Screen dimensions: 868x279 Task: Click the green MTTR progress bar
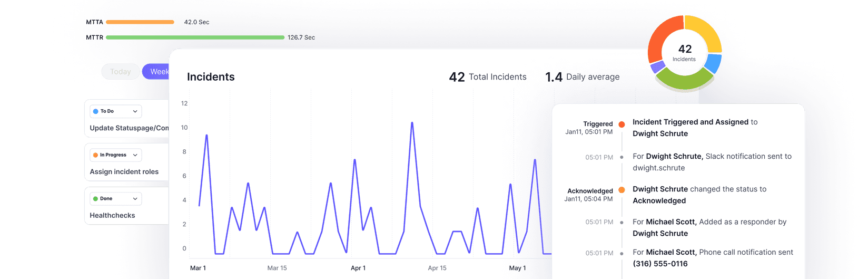(x=195, y=37)
